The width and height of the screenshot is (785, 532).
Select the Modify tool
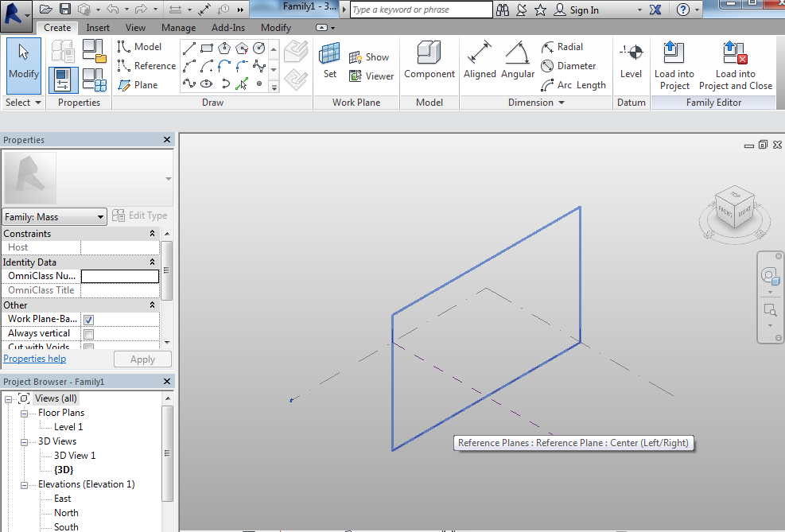[x=23, y=60]
